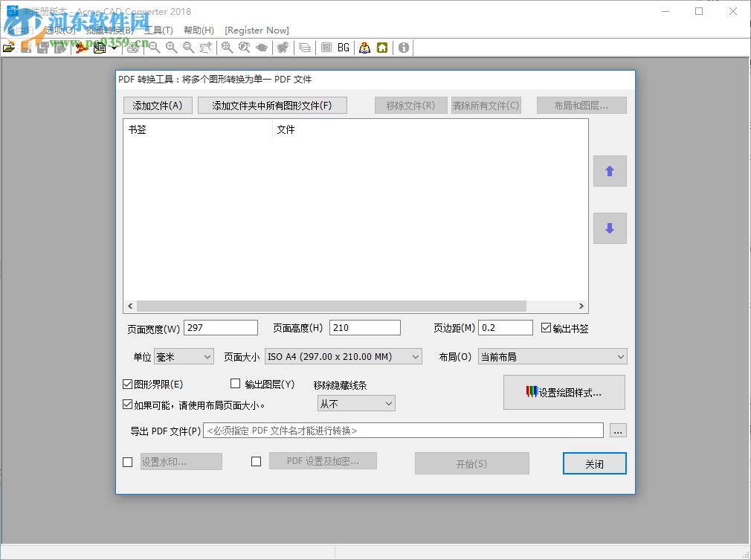Screen dimensions: 751x560
Task: Select the Zoom In magnifier tool
Action: pyautogui.click(x=172, y=47)
